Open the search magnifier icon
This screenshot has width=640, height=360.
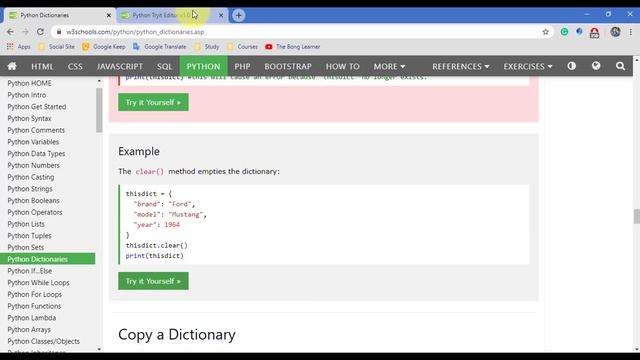[x=620, y=66]
